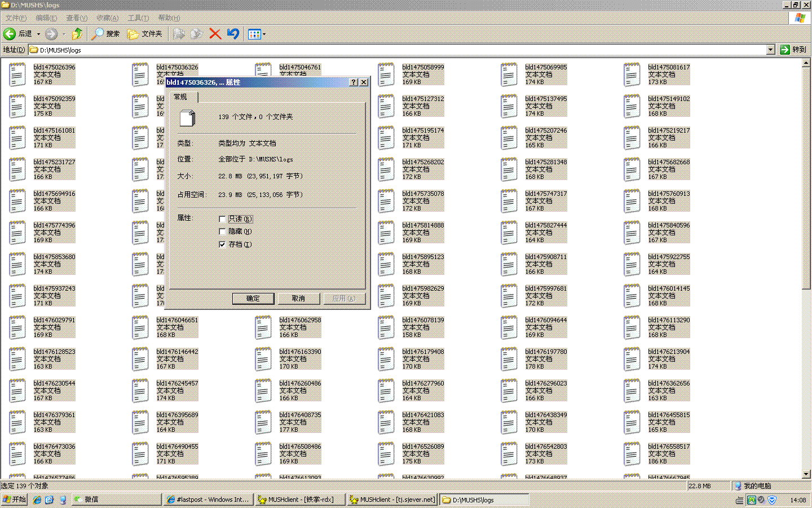This screenshot has height=508, width=812.
Task: Toggle the 隐藏 (hidden) checkbox
Action: click(x=222, y=231)
